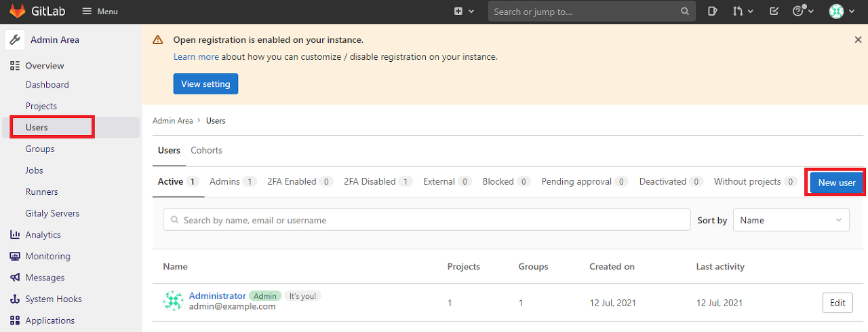Viewport: 868px width, 332px height.
Task: Select the Without projects filter tab
Action: (755, 182)
